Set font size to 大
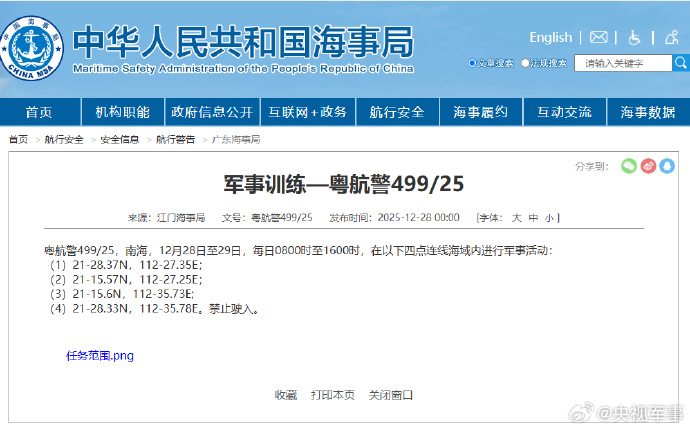 pyautogui.click(x=517, y=217)
